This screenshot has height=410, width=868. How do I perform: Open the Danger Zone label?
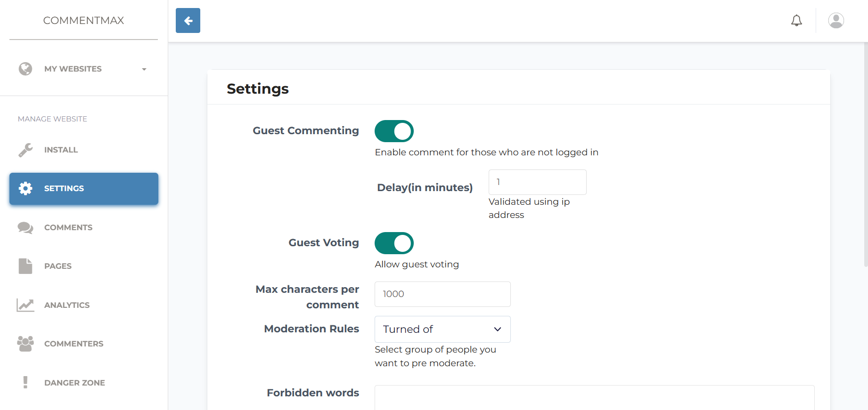point(74,383)
